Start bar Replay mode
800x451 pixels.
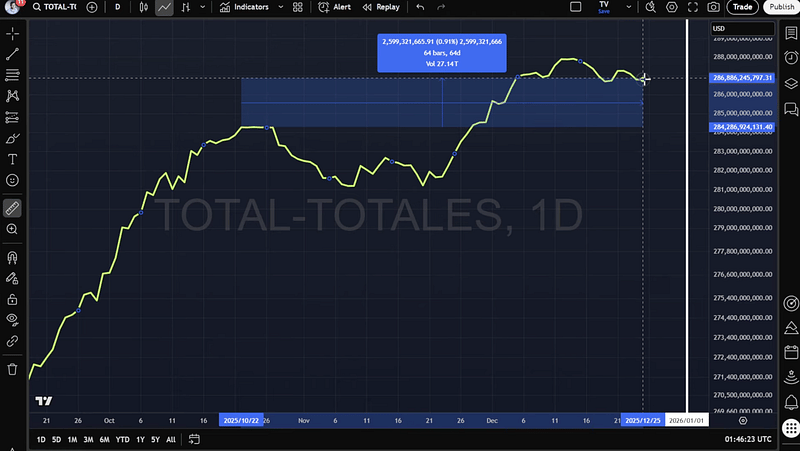point(381,7)
